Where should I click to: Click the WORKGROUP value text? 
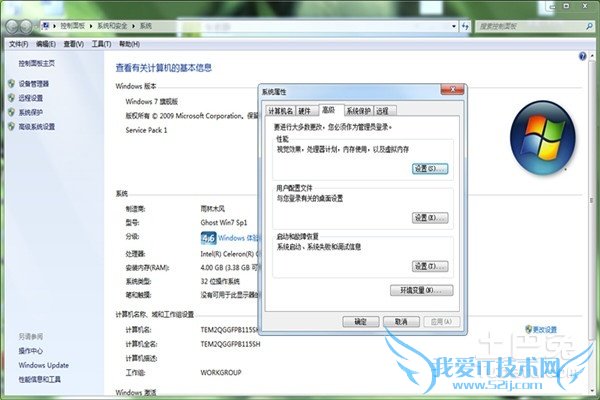pyautogui.click(x=221, y=372)
